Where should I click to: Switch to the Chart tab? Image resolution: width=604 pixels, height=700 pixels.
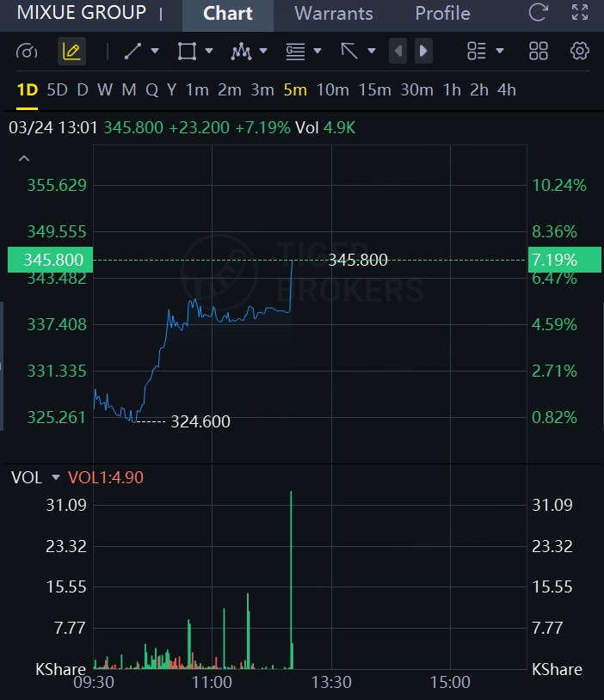point(228,14)
